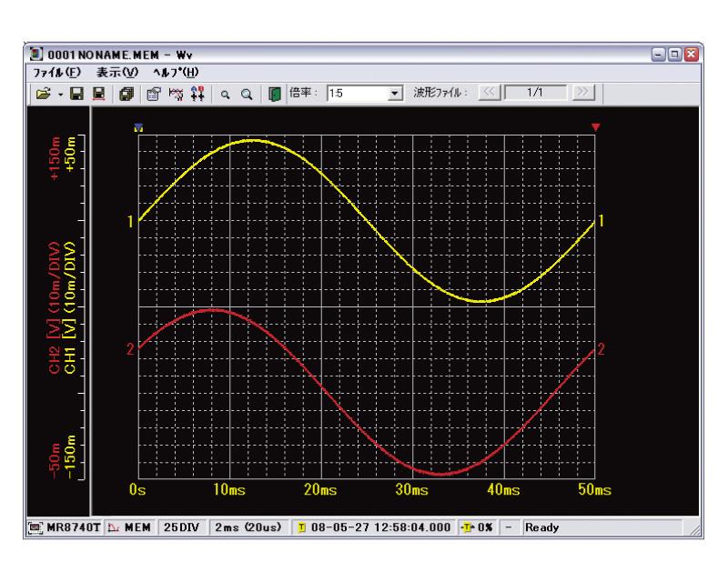Go to next waveform file button
The width and height of the screenshot is (728, 582).
pos(583,93)
